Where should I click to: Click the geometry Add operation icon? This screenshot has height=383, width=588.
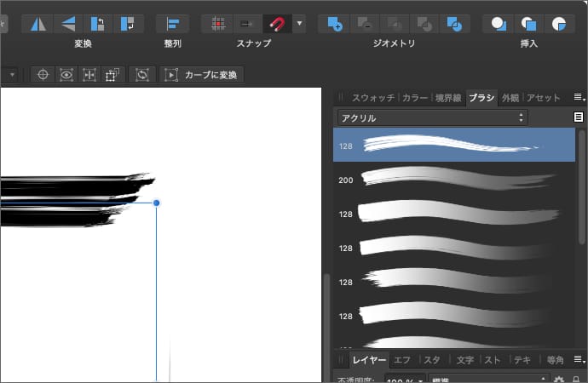tap(334, 24)
